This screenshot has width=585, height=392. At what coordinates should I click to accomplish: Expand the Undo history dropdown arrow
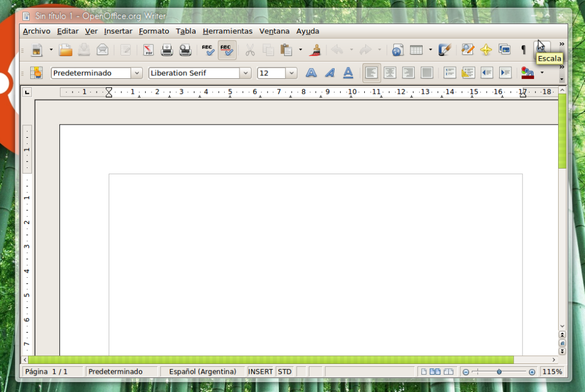[351, 50]
